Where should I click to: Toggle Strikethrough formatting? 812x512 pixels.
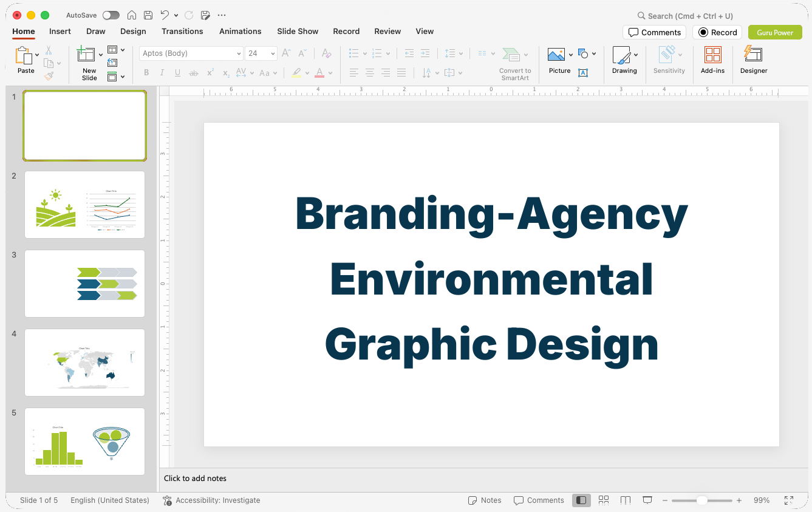pos(194,73)
